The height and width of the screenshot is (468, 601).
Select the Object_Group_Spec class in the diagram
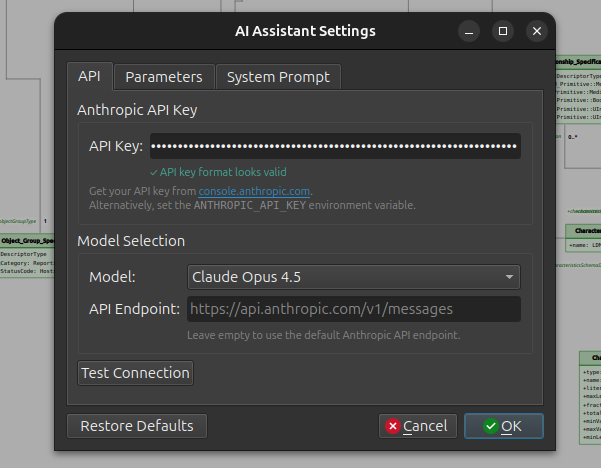tap(27, 241)
